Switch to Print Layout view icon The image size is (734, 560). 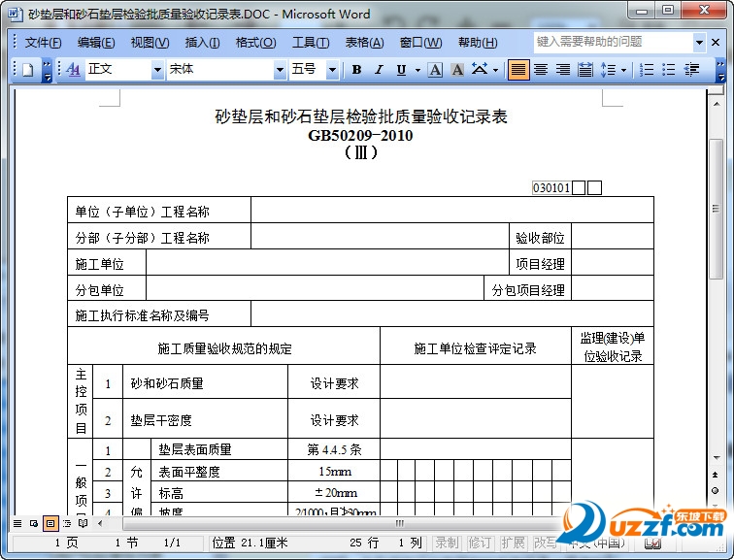(x=50, y=523)
